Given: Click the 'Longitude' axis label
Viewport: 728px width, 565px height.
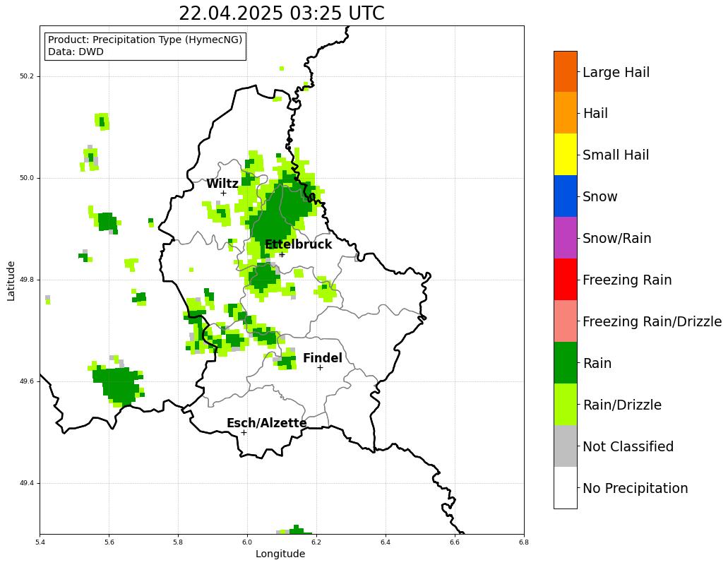Looking at the screenshot, I should coord(280,554).
